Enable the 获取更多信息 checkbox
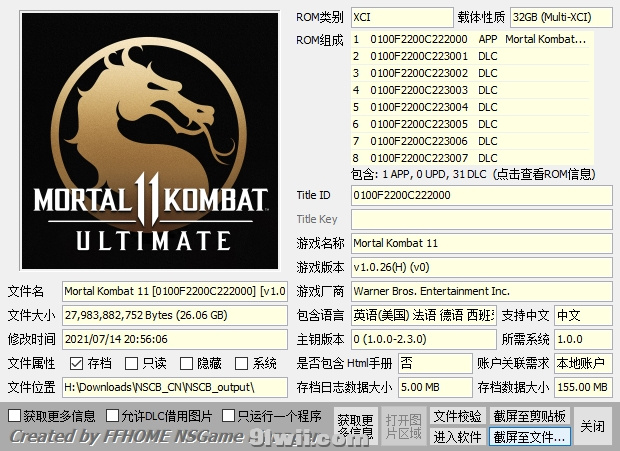The image size is (620, 451). [14, 416]
